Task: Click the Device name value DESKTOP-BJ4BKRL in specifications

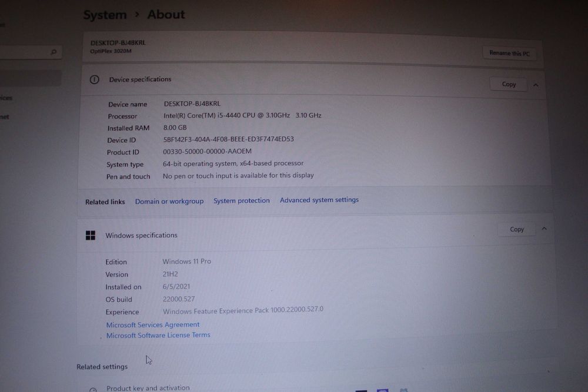Action: (x=192, y=103)
